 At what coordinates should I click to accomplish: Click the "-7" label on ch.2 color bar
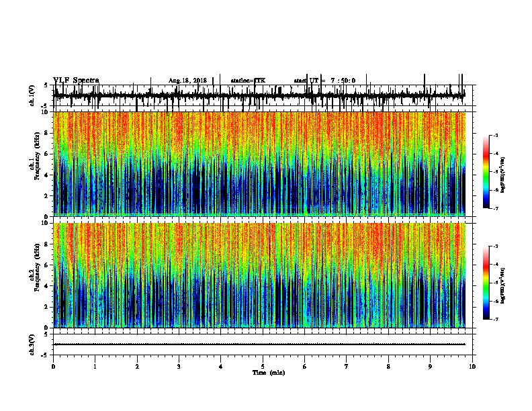[x=495, y=319]
